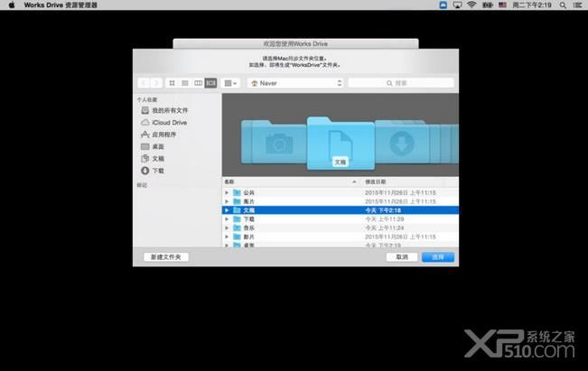The height and width of the screenshot is (371, 588).
Task: Click the 今天 上午11:24 date cell
Action: pos(385,227)
